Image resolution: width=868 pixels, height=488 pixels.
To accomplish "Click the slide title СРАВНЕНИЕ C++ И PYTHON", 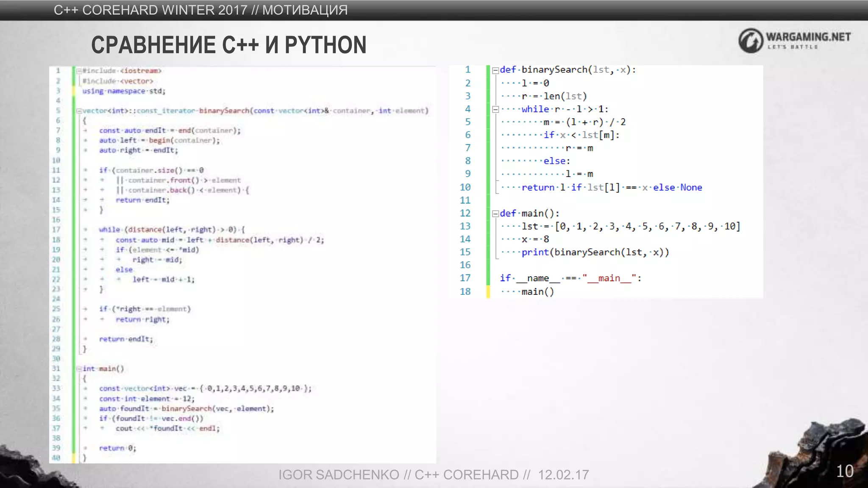I will (229, 45).
